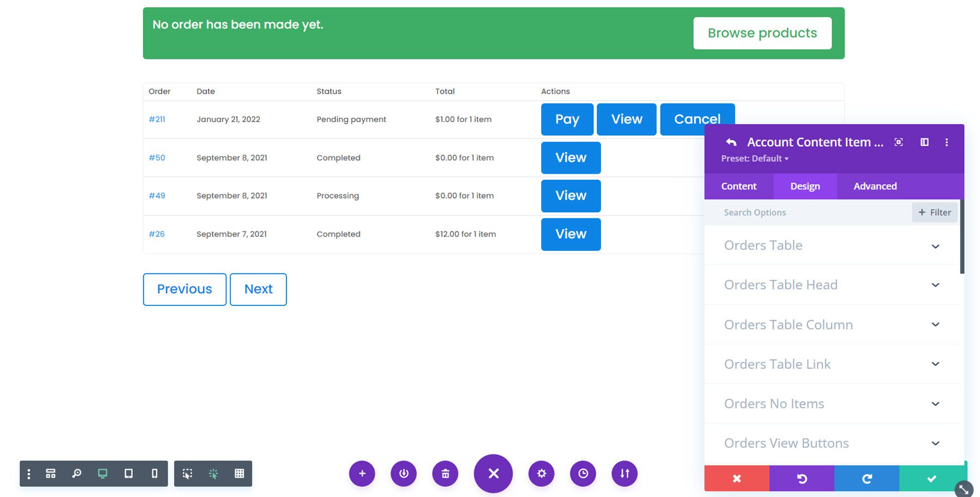This screenshot has width=980, height=497.
Task: Switch to the Content tab
Action: [738, 186]
